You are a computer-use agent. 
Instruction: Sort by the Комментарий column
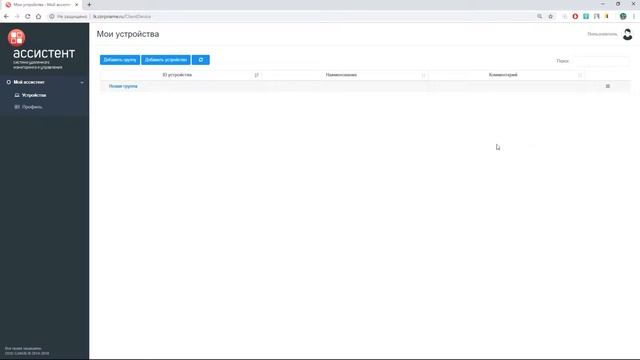(503, 75)
